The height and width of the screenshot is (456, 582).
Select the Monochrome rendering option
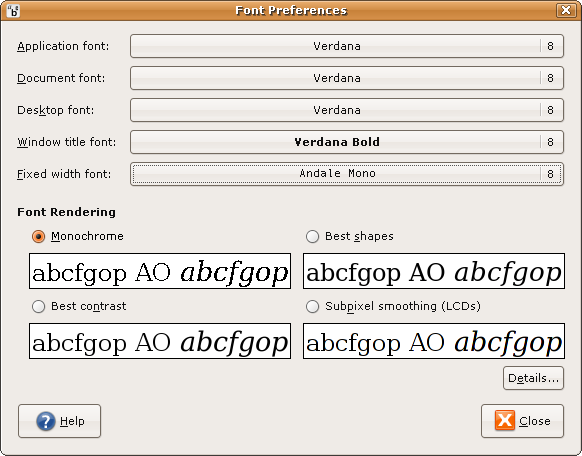click(39, 236)
